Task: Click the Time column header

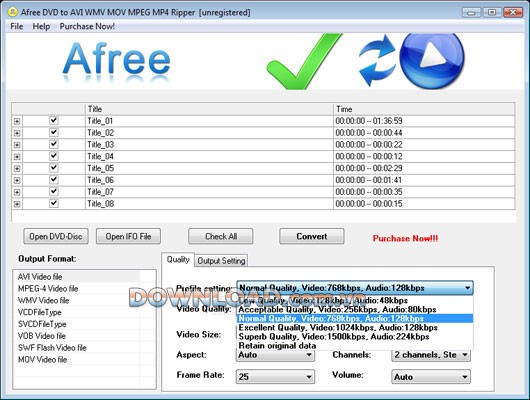Action: [424, 109]
